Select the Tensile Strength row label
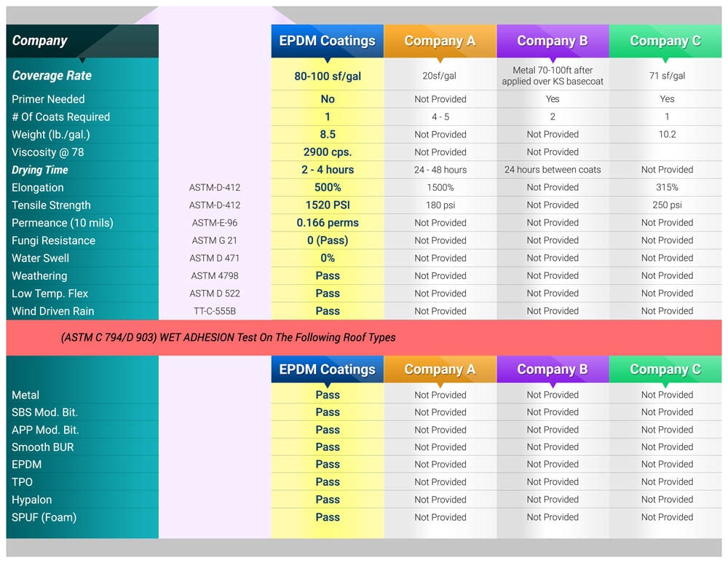Viewport: 728px width, 563px height. point(51,205)
